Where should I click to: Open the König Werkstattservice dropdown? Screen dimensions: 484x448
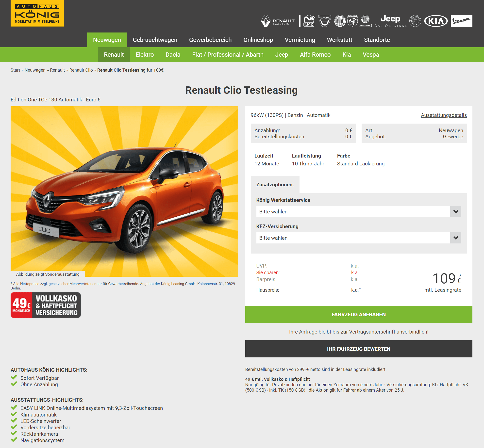(359, 212)
